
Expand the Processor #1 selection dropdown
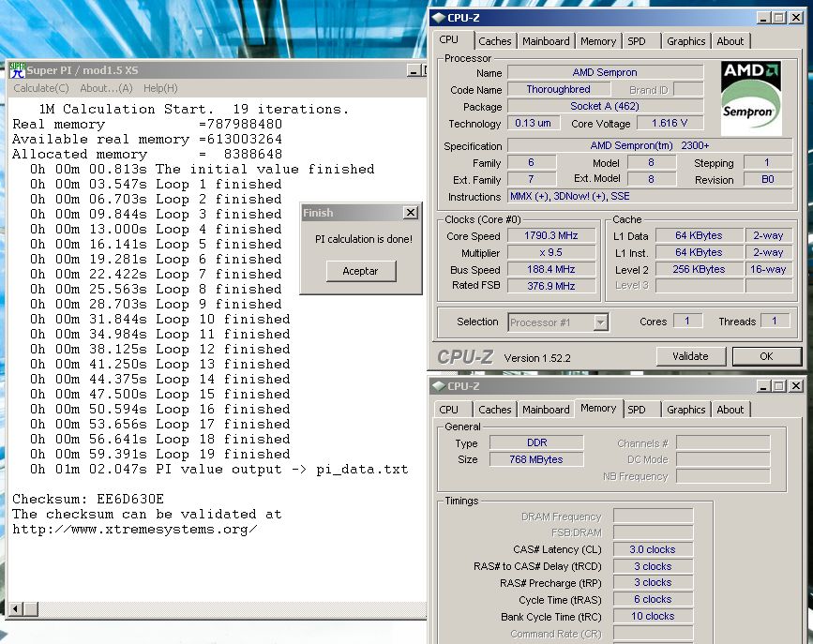tap(600, 322)
